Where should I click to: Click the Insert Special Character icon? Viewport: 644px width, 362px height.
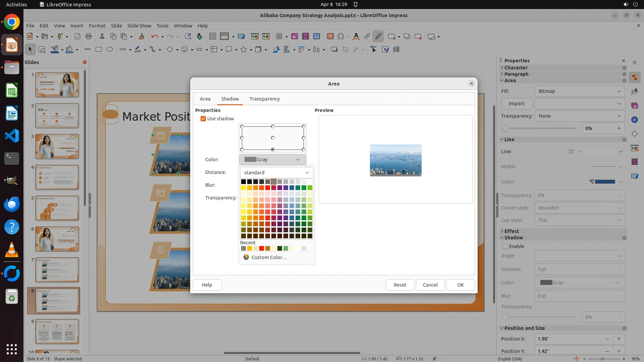coord(341,37)
